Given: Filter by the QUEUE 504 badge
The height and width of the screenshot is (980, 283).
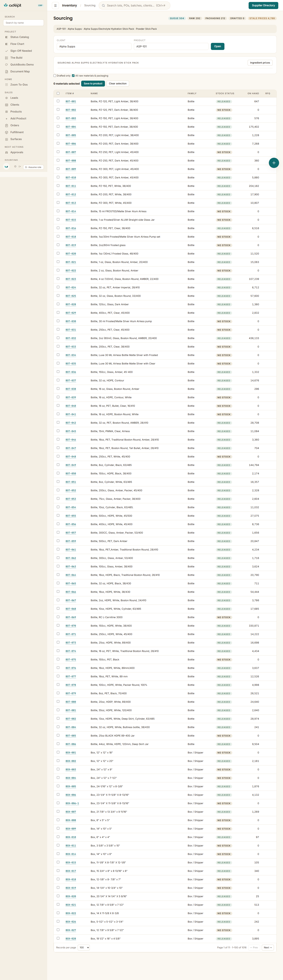Looking at the screenshot, I should (x=177, y=18).
